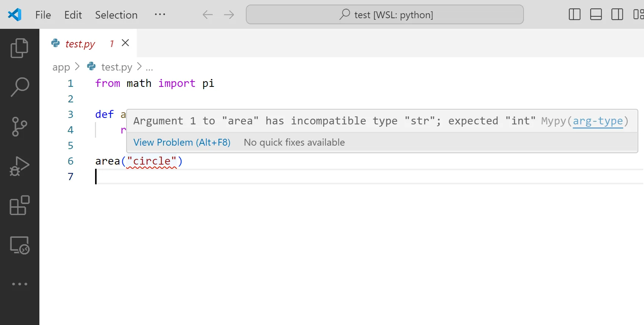Click the VS Code logo icon
Viewport: 644px width, 325px height.
point(15,15)
